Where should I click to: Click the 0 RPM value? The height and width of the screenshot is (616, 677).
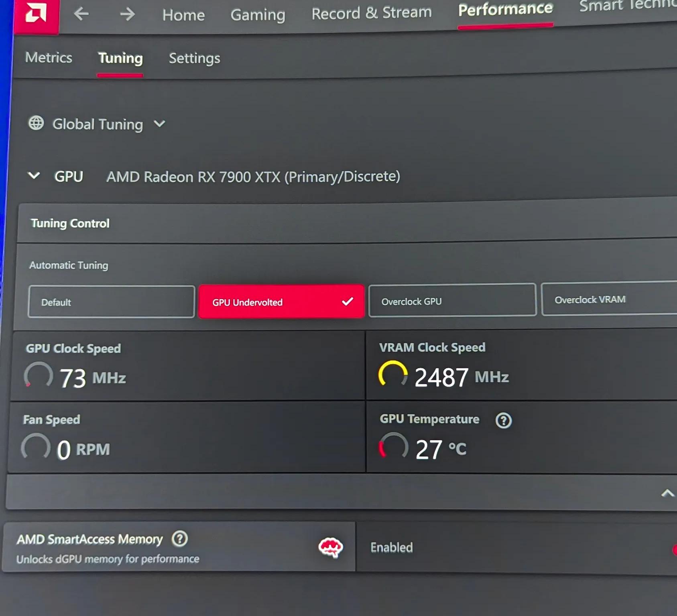83,450
